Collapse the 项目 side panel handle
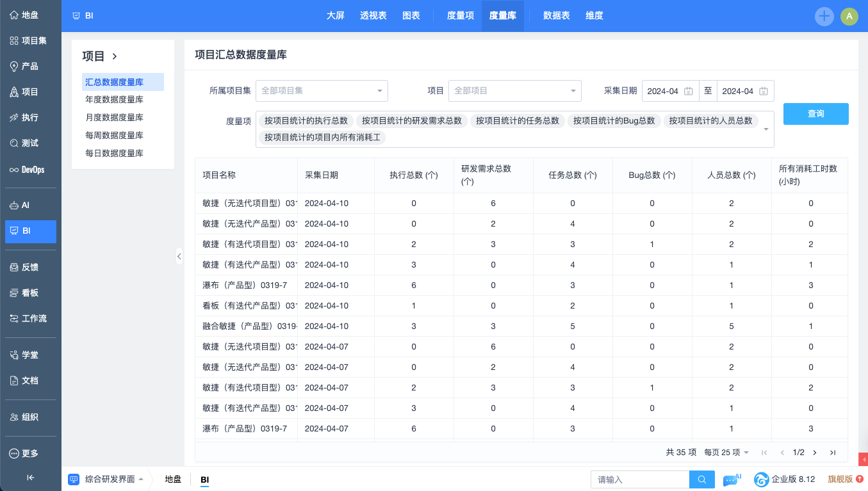Screen dimensions: 868x491 click(x=179, y=256)
